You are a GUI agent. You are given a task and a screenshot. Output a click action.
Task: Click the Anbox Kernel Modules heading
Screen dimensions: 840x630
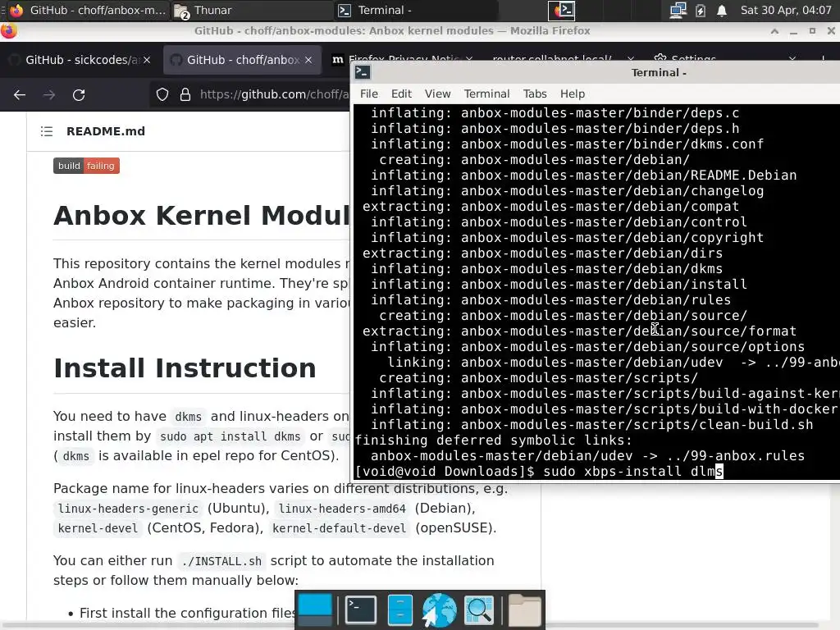(202, 216)
